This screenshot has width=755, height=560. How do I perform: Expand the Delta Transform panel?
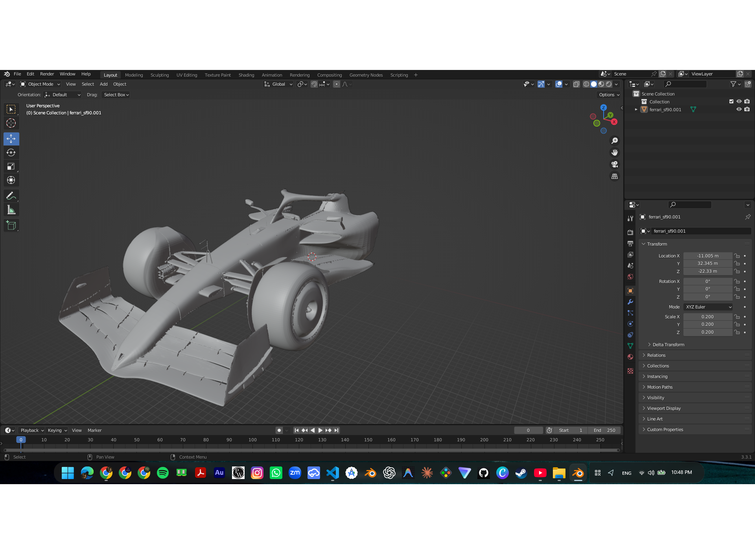click(668, 345)
